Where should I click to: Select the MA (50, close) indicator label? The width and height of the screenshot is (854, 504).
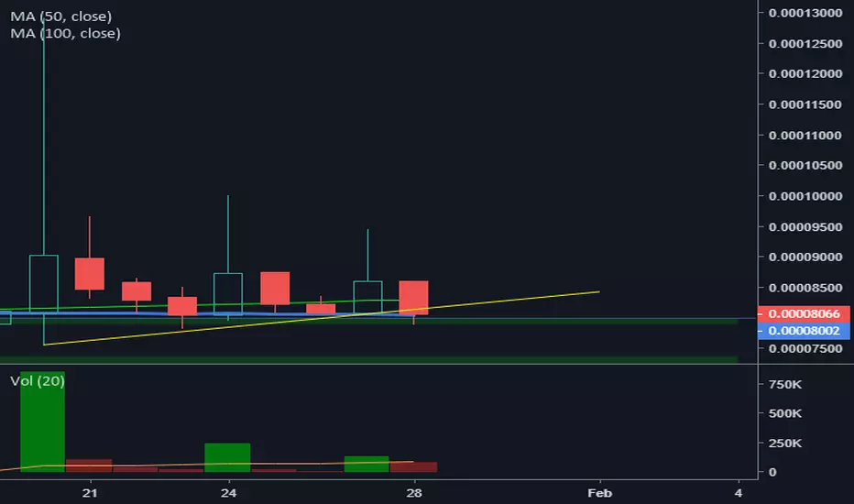(x=61, y=16)
